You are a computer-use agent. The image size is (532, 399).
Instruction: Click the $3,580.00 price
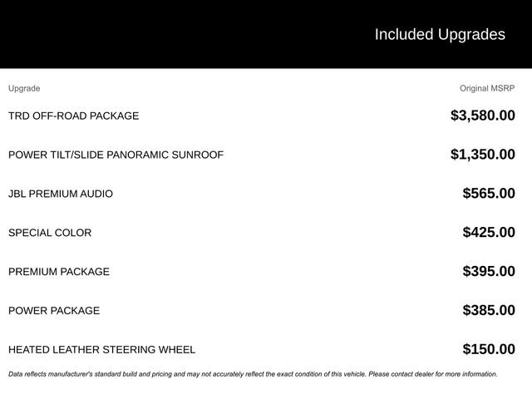click(x=482, y=116)
